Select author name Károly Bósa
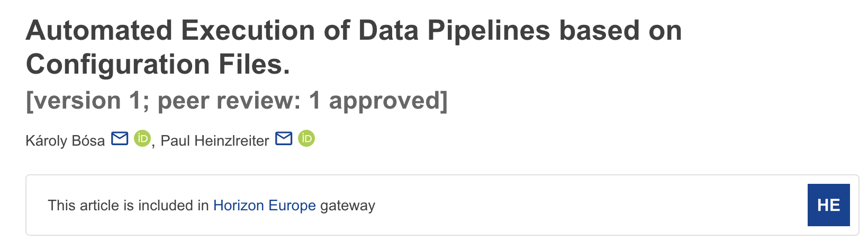Screen dimensions: 868x249 [x=65, y=141]
